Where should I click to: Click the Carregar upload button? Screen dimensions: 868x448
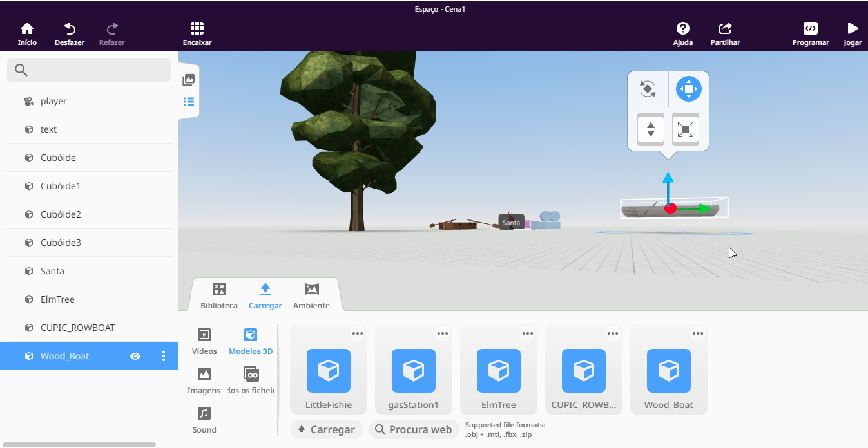click(x=327, y=429)
